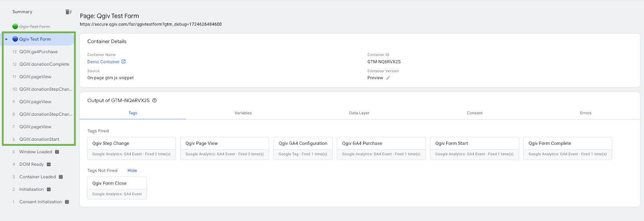Screen dimensions: 644x221
Task: Click the Page: Qgiv Test Form heading
Action: (109, 16)
